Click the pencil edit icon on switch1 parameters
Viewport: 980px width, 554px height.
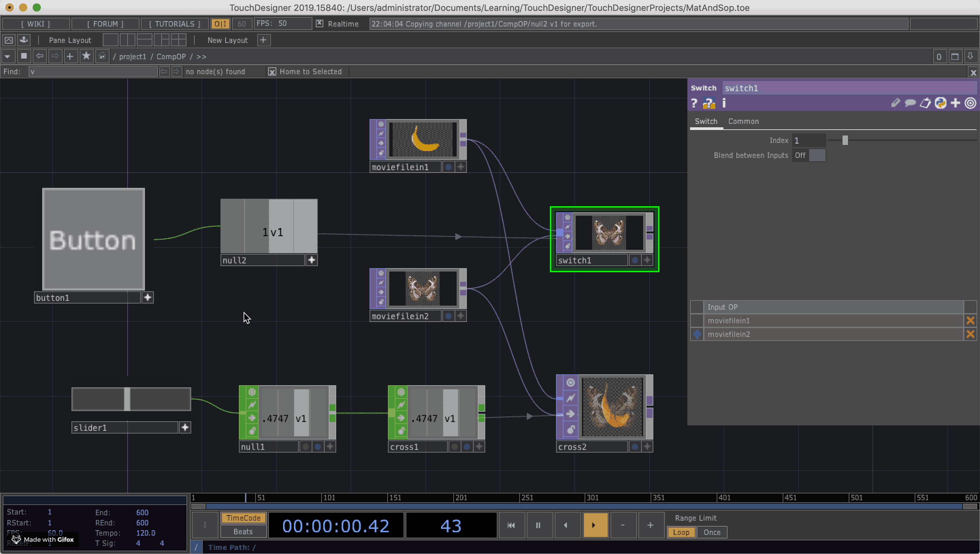pos(896,103)
